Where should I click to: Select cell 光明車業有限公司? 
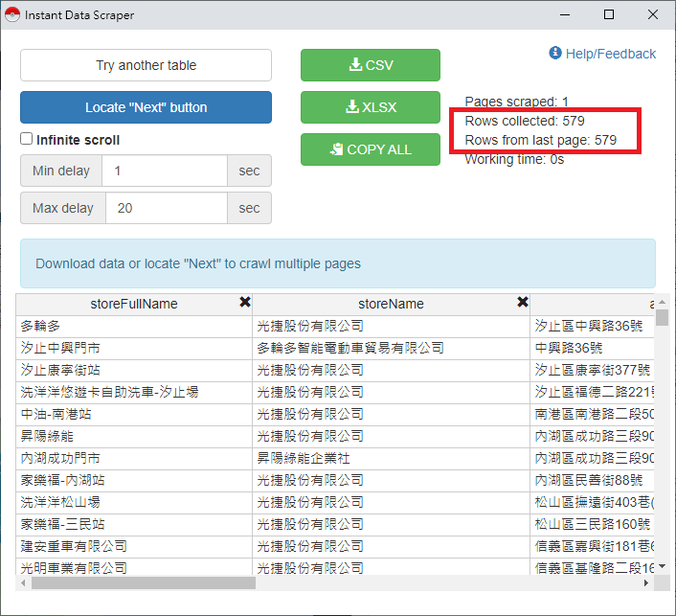click(134, 567)
